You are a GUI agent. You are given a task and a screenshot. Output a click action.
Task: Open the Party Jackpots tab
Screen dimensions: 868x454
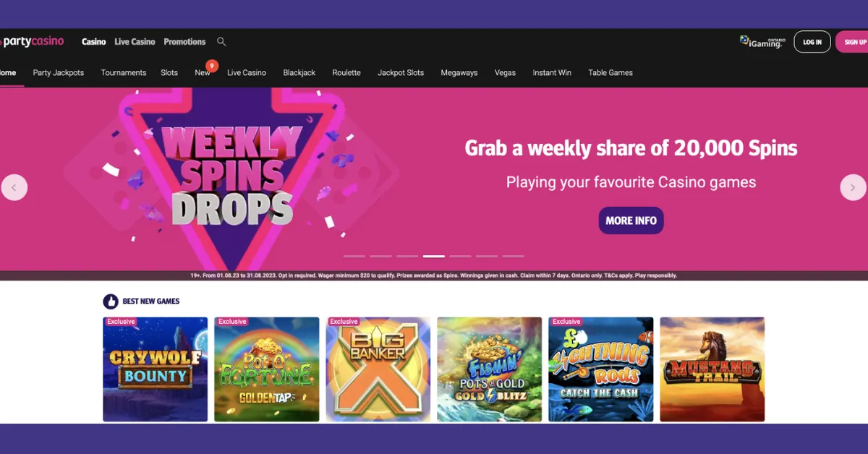[59, 73]
